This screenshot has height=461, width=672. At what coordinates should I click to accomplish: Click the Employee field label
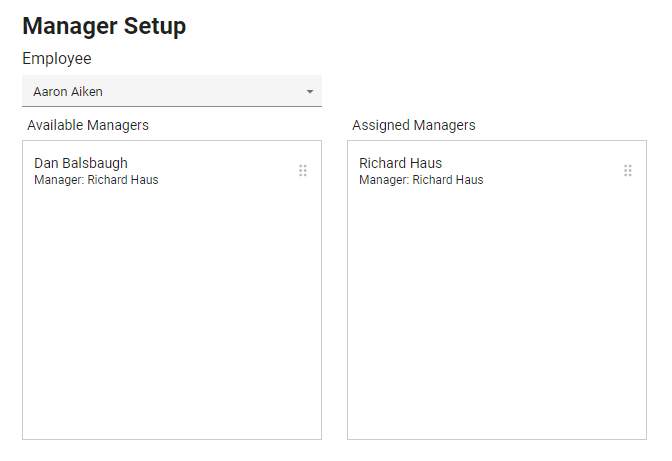point(57,59)
